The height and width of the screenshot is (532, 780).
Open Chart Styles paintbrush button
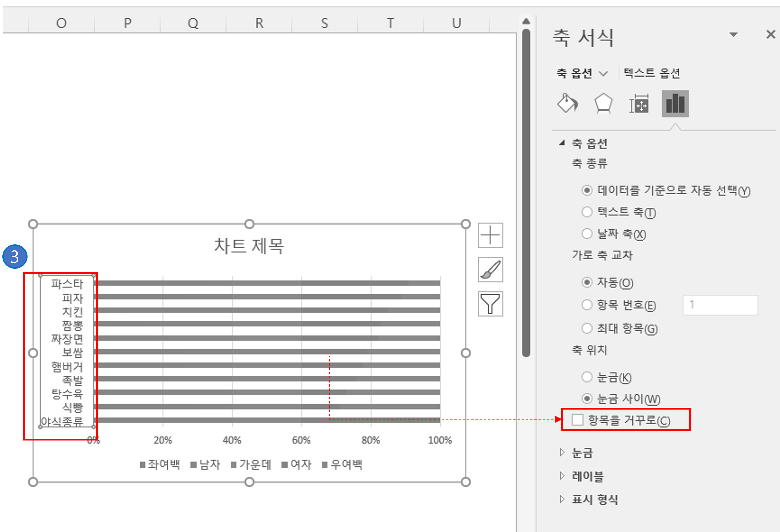pos(490,270)
